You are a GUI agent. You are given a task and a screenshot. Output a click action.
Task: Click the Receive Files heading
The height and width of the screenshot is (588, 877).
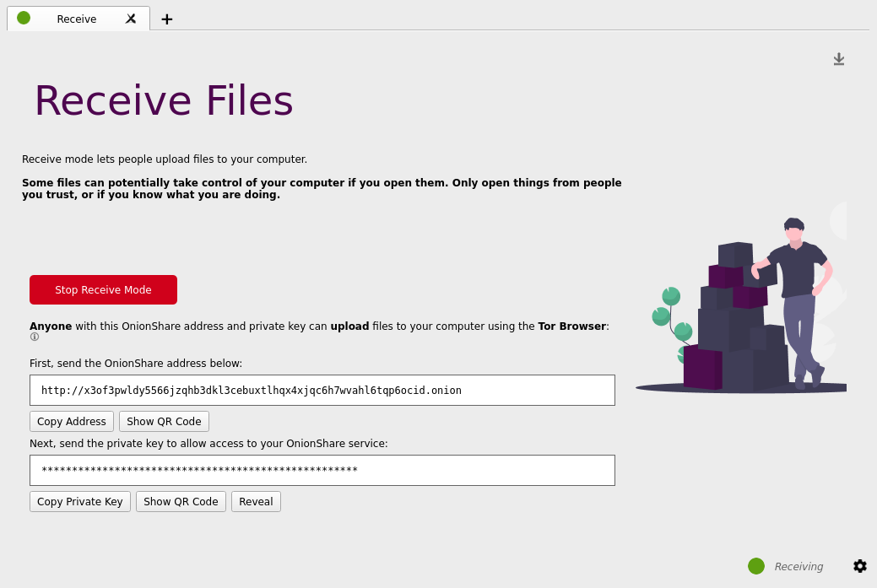164,100
